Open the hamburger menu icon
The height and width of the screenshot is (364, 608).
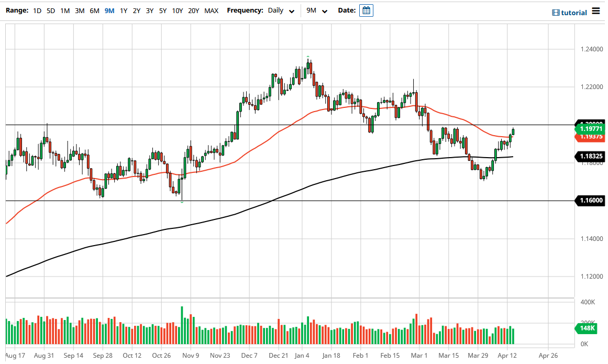point(595,11)
